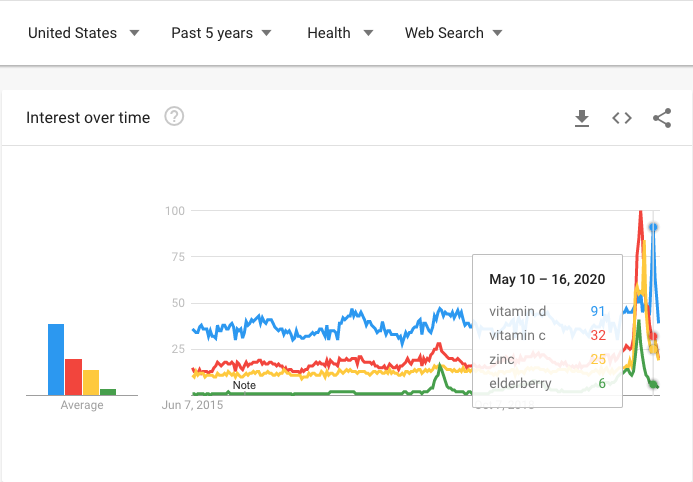This screenshot has width=693, height=482.
Task: Click the Jun 7, 2015 axis label
Action: (x=193, y=405)
